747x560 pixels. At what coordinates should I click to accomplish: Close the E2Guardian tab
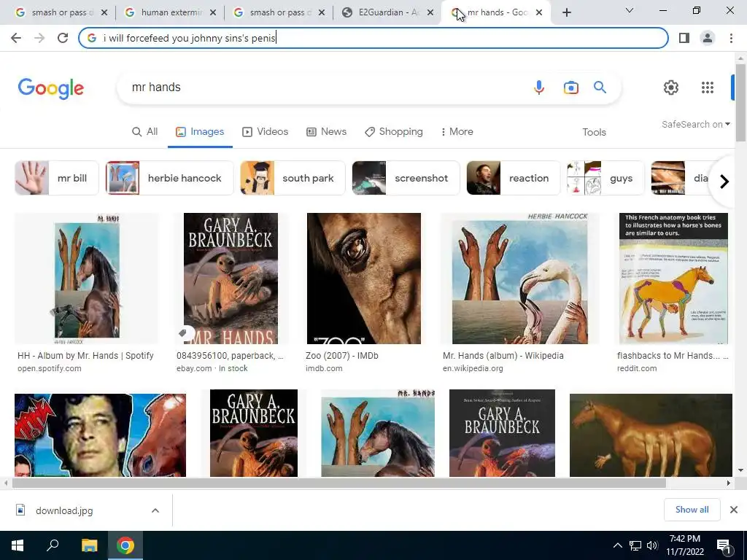(430, 13)
